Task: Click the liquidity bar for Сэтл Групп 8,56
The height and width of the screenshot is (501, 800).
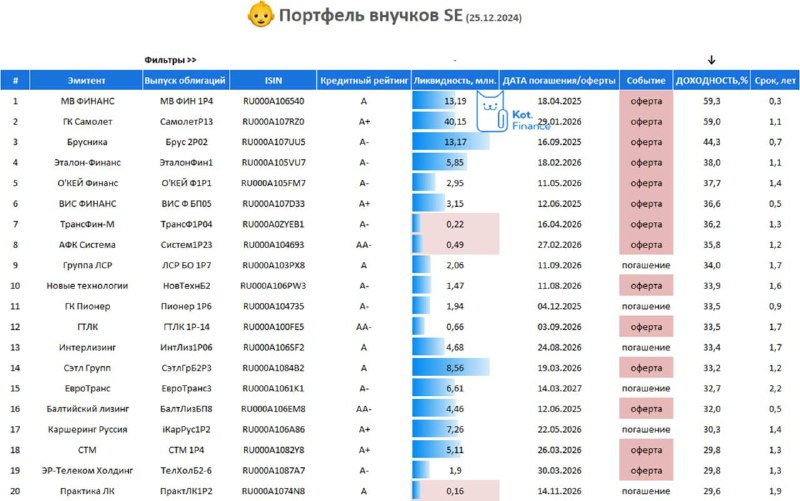Action: pyautogui.click(x=455, y=368)
